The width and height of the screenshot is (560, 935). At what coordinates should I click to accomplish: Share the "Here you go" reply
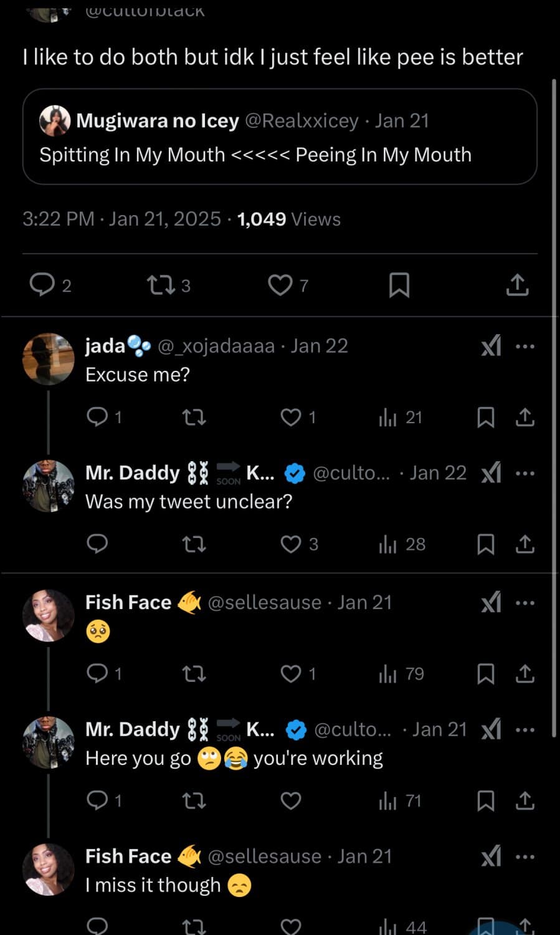point(525,800)
